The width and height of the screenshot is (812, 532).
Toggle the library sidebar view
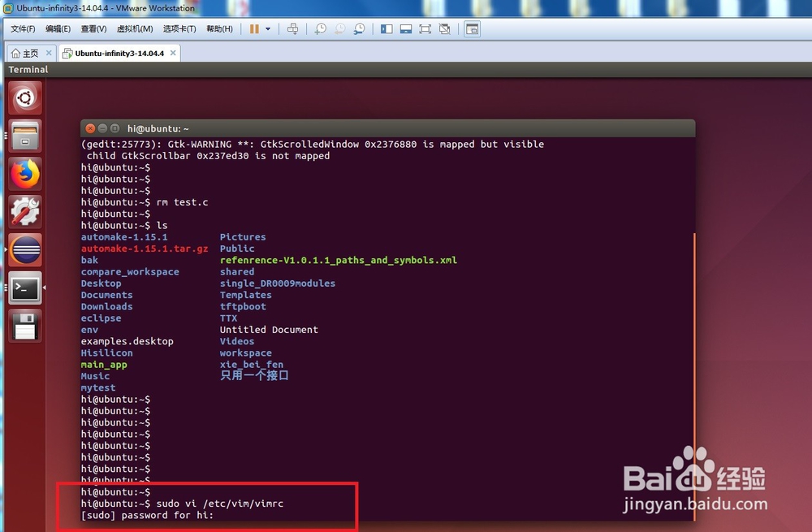pos(387,29)
